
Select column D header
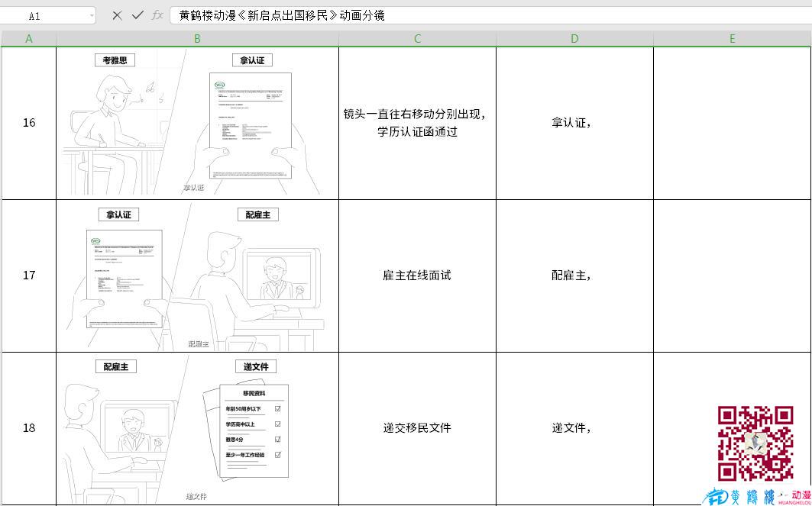tap(575, 39)
